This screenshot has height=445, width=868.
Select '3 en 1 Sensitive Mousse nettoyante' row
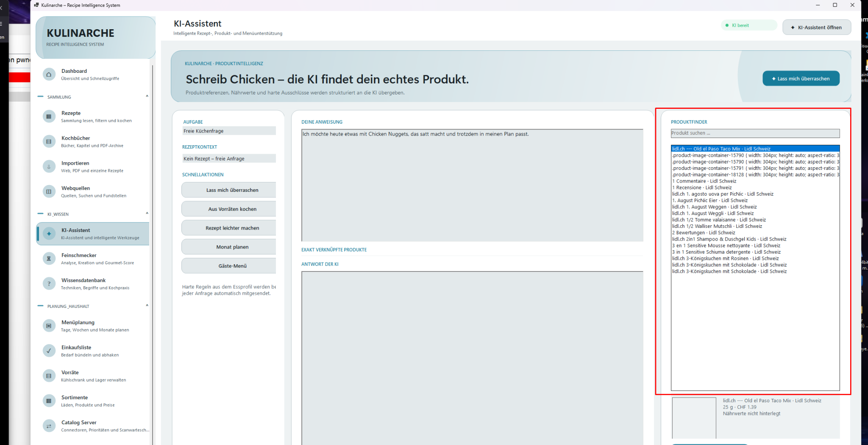(755, 246)
